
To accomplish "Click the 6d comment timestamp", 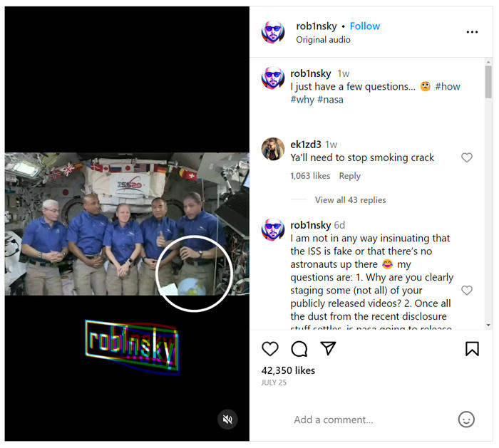I will 339,226.
